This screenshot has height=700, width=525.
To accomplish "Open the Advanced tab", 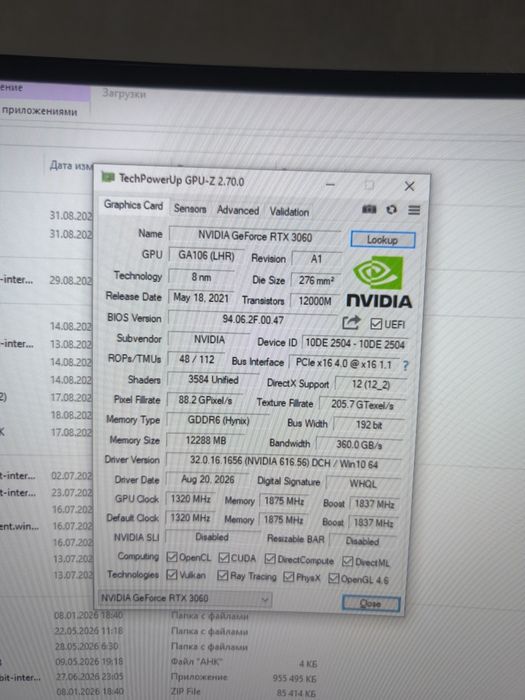I will [238, 210].
